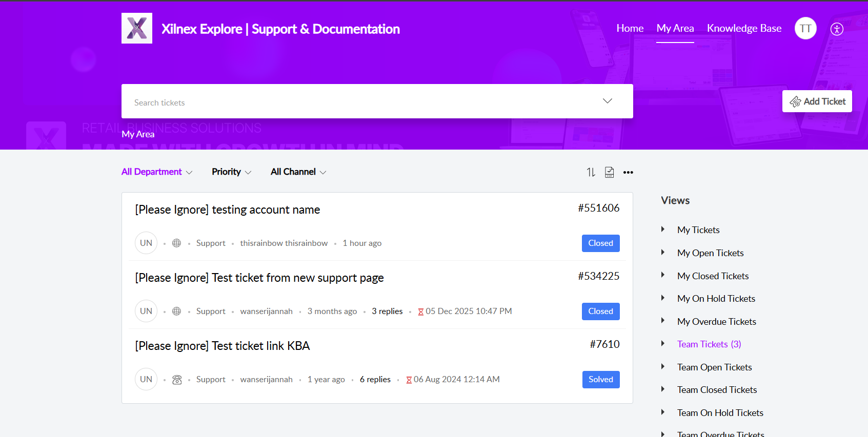This screenshot has height=437, width=868.
Task: Open the accessibility options icon
Action: point(837,29)
